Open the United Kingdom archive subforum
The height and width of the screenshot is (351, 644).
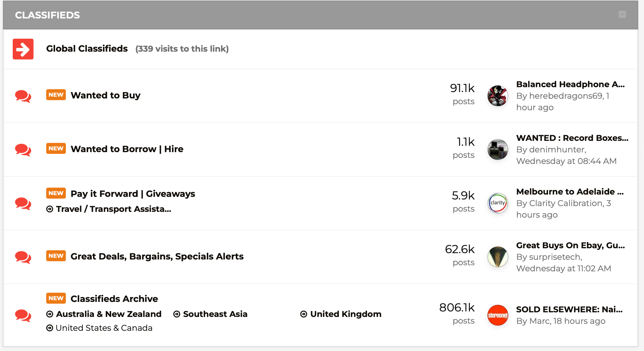346,314
